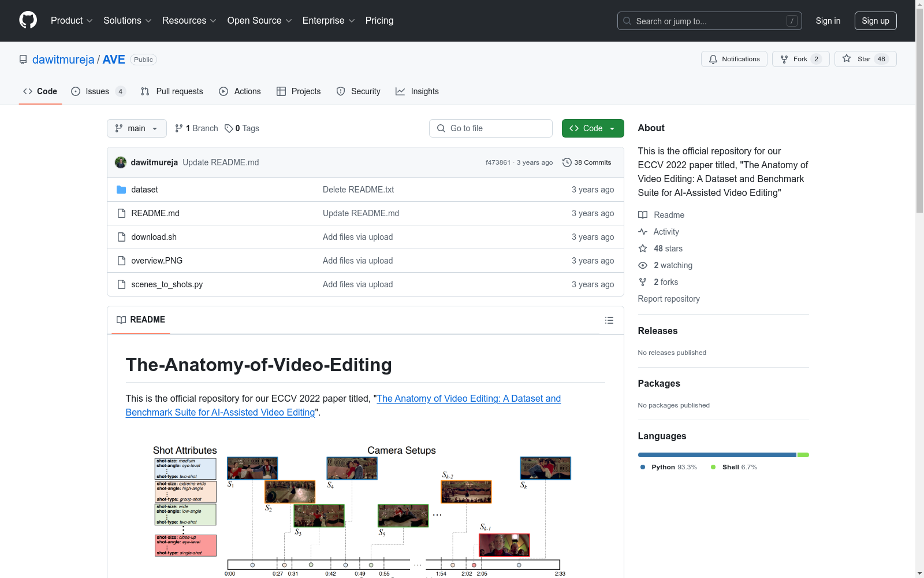Click the overview.PNG file icon
The height and width of the screenshot is (578, 924).
121,261
